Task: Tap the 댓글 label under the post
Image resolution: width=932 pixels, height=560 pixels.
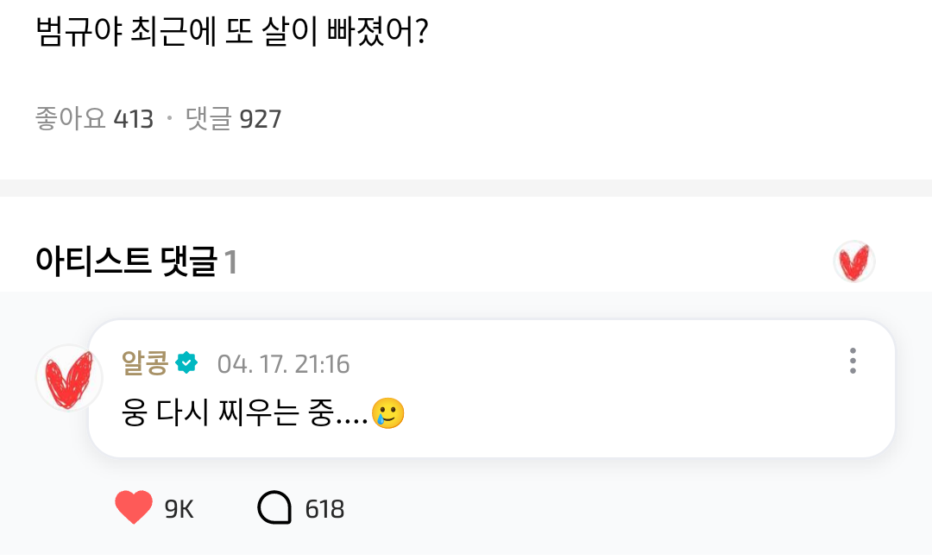Action: [209, 119]
